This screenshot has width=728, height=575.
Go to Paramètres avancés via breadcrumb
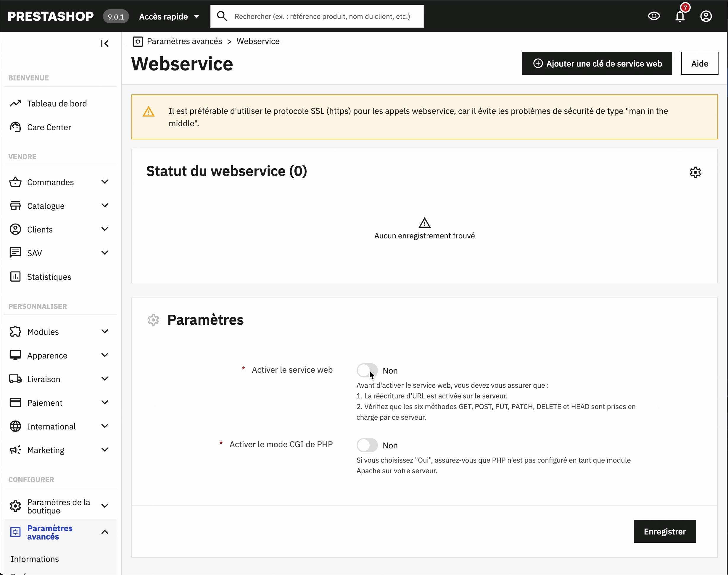[x=184, y=41]
